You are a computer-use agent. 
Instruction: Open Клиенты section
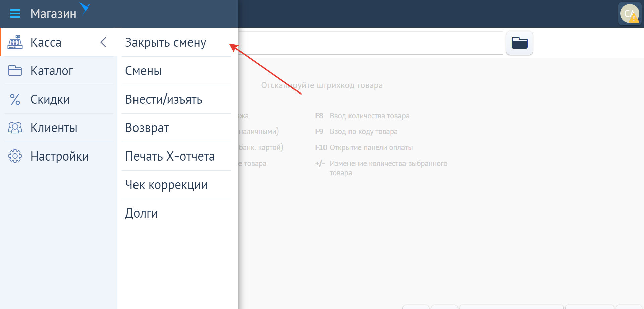[x=59, y=128]
